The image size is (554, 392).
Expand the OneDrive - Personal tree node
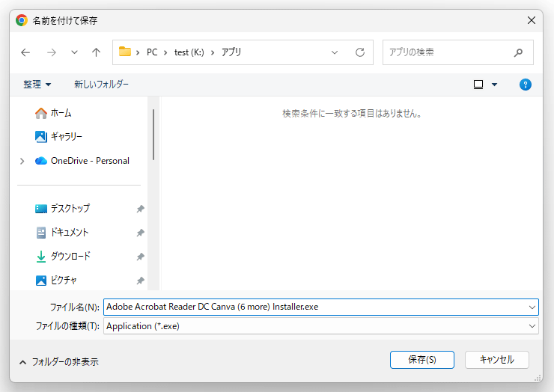[x=22, y=161]
